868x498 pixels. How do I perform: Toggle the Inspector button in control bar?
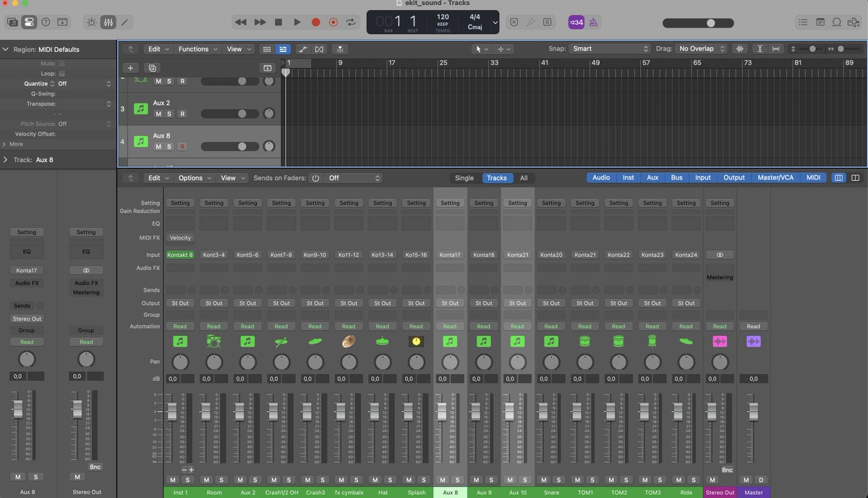pyautogui.click(x=29, y=22)
